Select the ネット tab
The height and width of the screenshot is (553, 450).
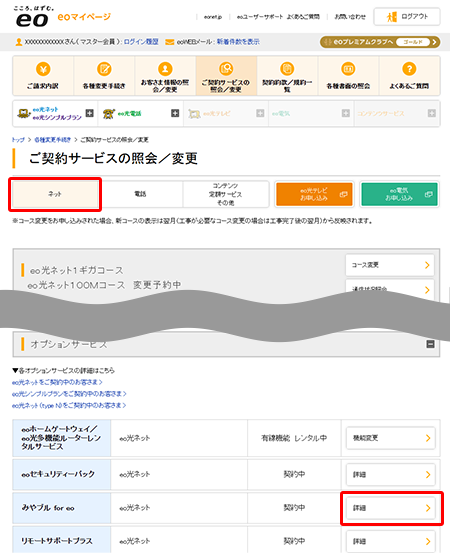click(55, 194)
